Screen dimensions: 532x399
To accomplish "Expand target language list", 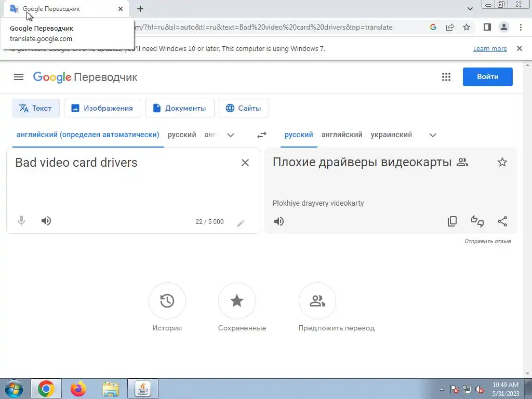I will click(433, 135).
